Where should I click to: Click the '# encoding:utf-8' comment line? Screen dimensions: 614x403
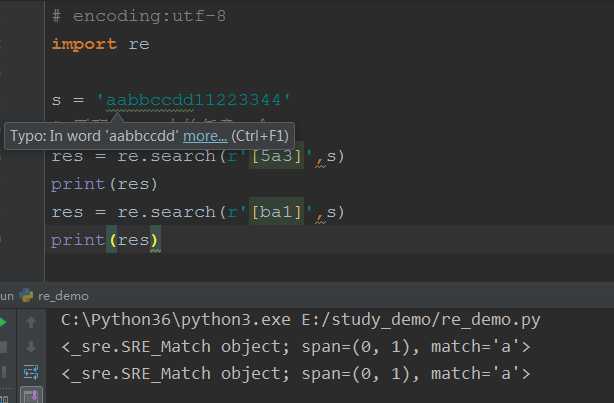pyautogui.click(x=139, y=16)
